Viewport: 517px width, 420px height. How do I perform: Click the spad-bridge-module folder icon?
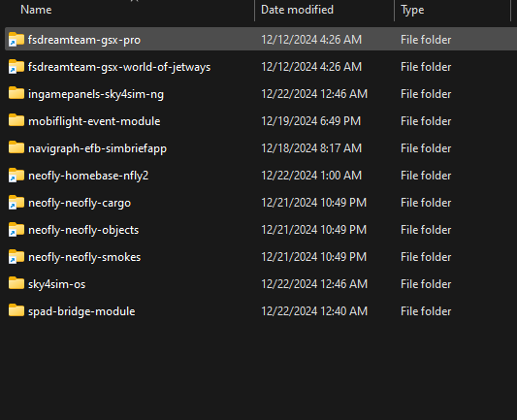tap(16, 310)
